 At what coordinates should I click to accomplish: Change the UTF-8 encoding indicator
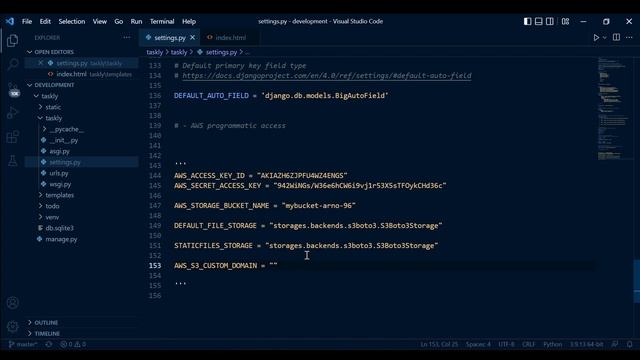[507, 344]
